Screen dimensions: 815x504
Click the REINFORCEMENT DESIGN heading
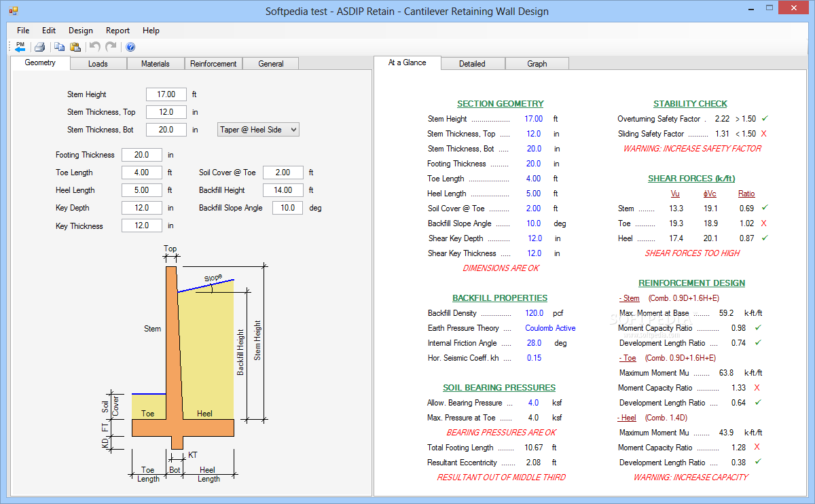pyautogui.click(x=691, y=283)
